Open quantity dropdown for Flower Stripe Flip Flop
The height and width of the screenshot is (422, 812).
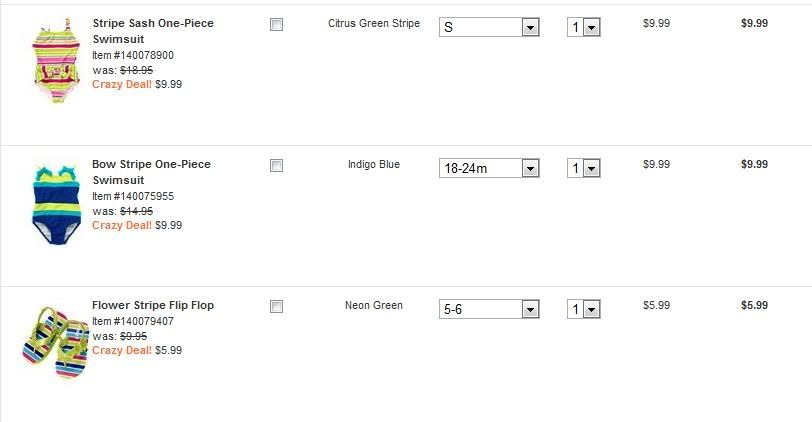tap(583, 310)
